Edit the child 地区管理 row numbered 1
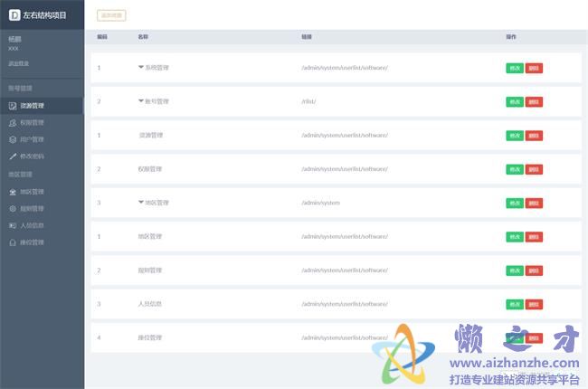The width and height of the screenshot is (588, 389). click(515, 237)
